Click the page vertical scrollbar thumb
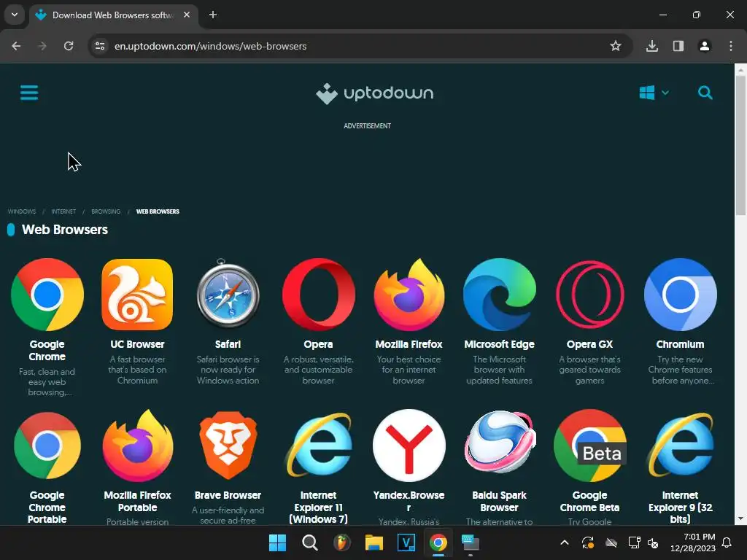Screen dimensions: 747x560 click(740, 145)
